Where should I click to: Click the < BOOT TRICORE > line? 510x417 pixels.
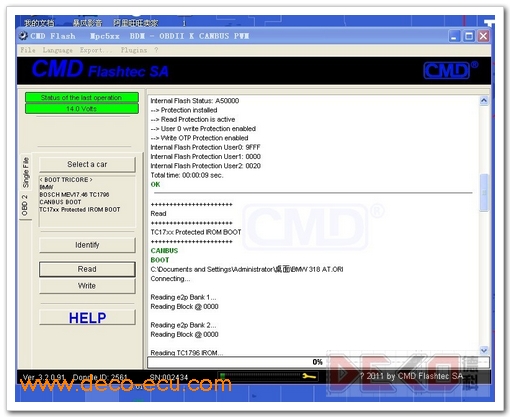pyautogui.click(x=66, y=180)
